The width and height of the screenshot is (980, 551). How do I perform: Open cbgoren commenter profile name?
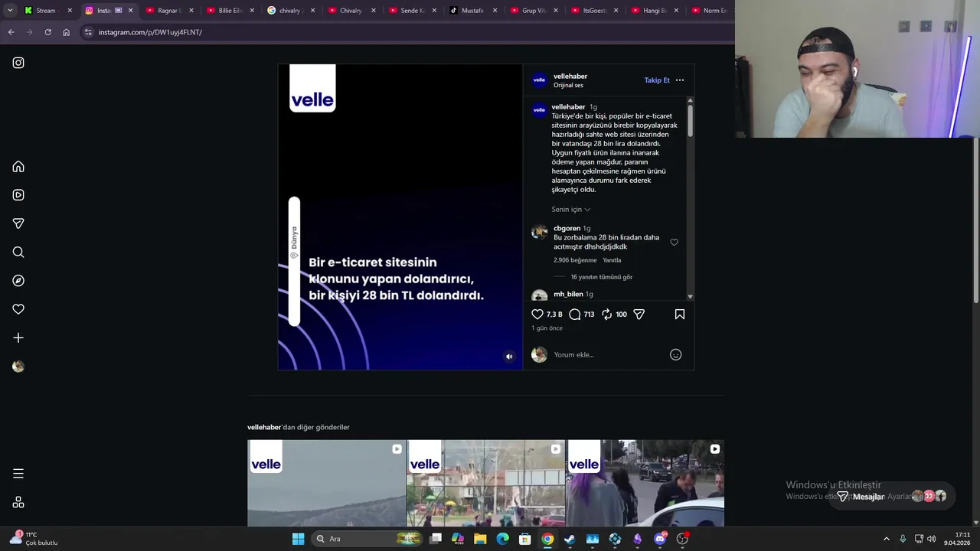[x=567, y=228]
